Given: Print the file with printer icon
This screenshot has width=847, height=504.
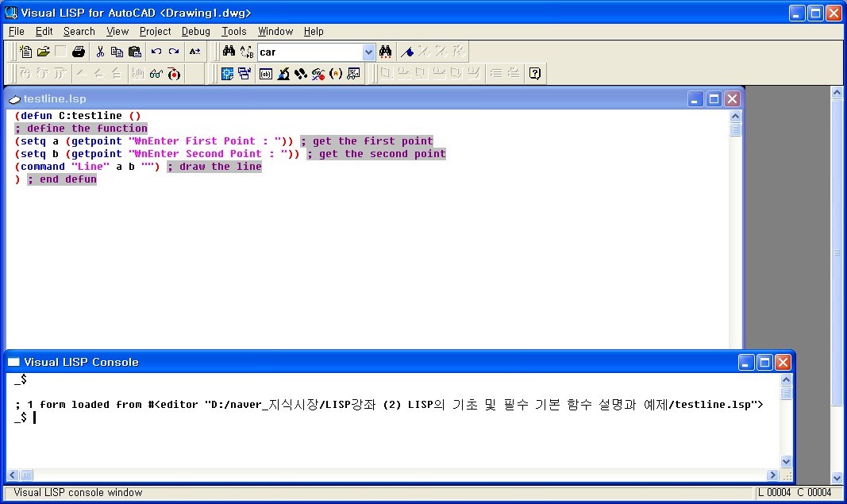Looking at the screenshot, I should [79, 52].
